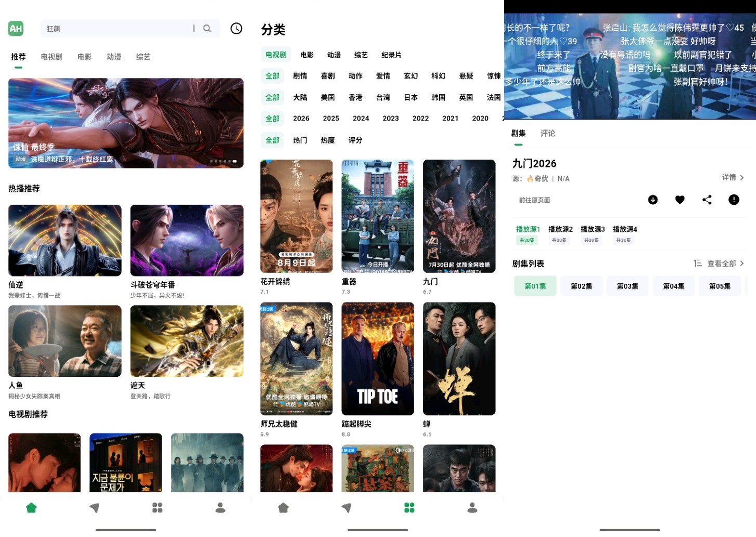Image resolution: width=756 pixels, height=537 pixels.
Task: Tap paper-plane discover icon on 分类 screen's bottom bar
Action: tap(347, 508)
